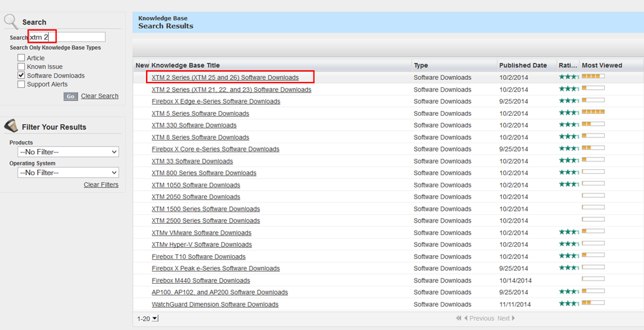The width and height of the screenshot is (644, 330).
Task: Open the Products filter dropdown
Action: (x=68, y=152)
